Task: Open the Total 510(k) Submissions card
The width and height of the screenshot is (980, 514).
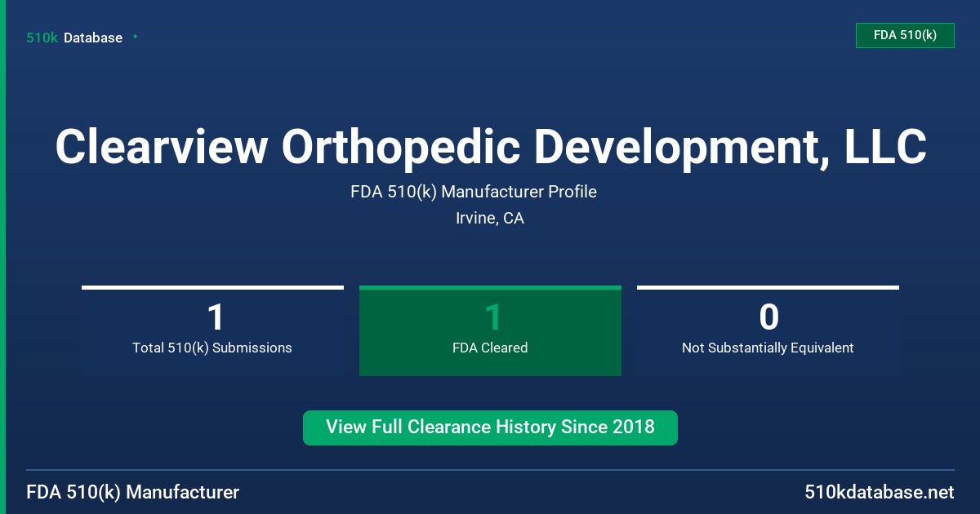Action: click(x=212, y=330)
